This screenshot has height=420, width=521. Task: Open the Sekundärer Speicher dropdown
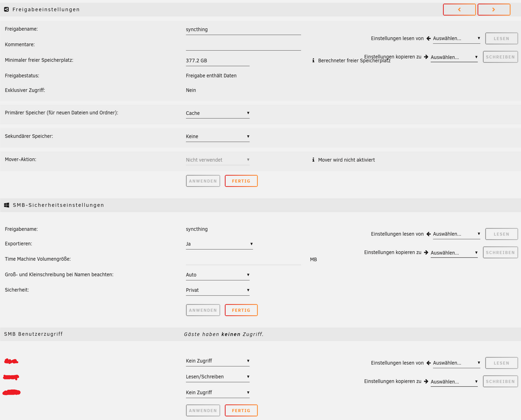[x=218, y=136]
